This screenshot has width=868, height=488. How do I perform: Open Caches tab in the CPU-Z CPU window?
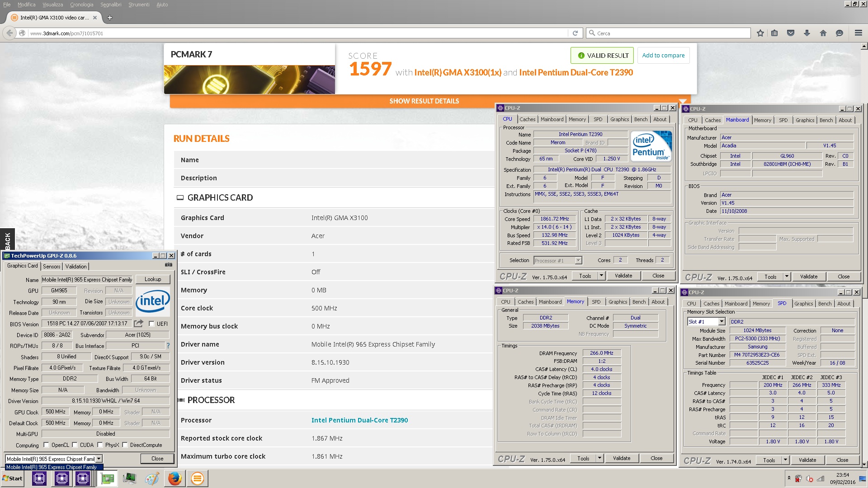(527, 119)
